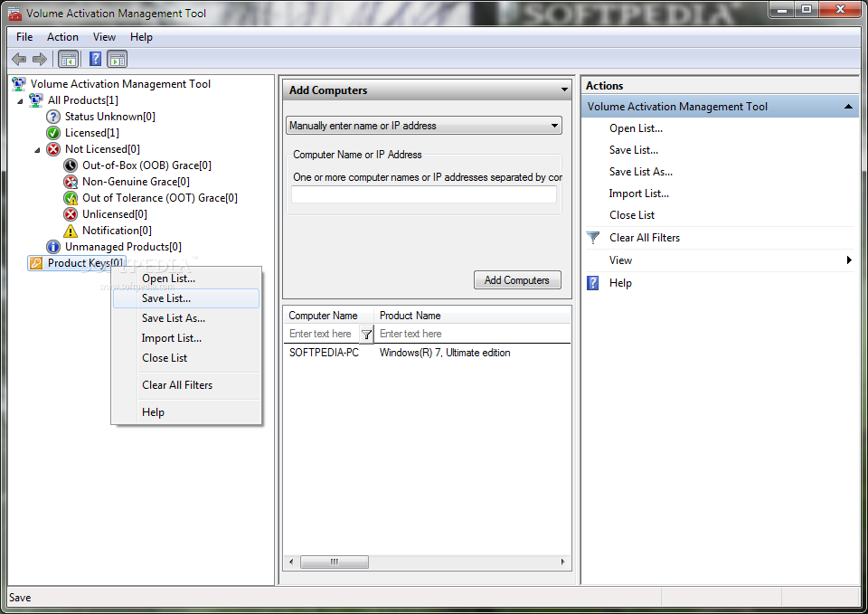Click the red Not Licensed icon
Viewport: 868px width, 614px height.
tap(53, 149)
